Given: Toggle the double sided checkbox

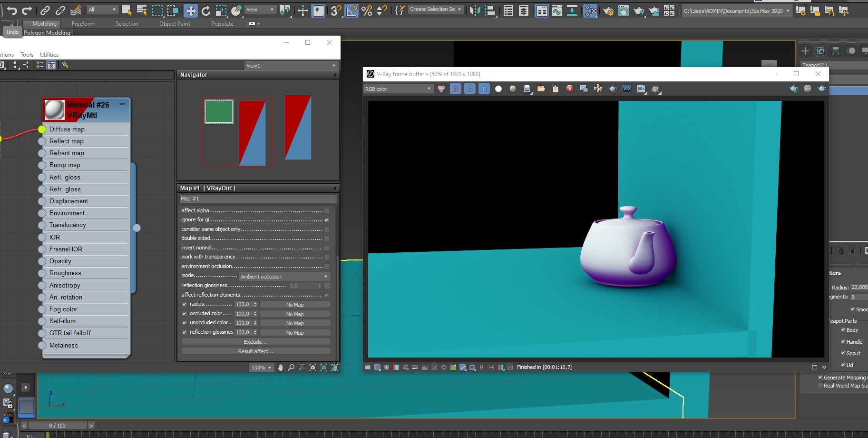Looking at the screenshot, I should click(x=327, y=239).
